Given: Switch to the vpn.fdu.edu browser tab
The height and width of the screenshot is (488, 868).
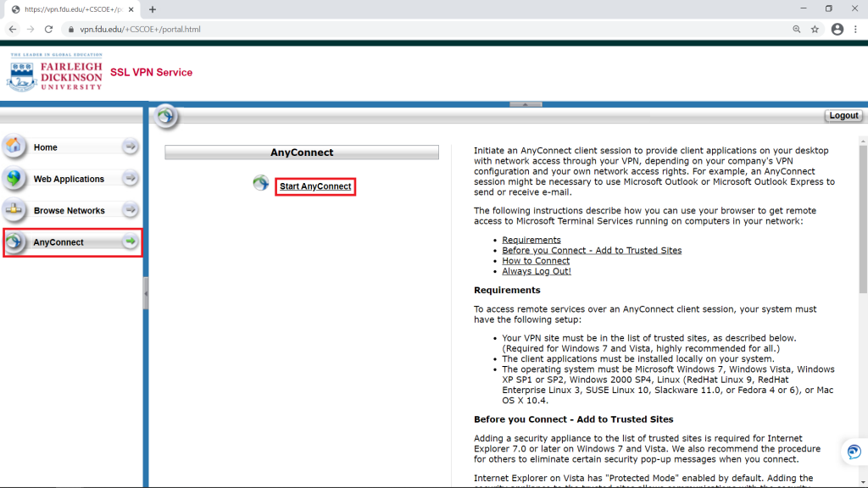Looking at the screenshot, I should point(73,9).
